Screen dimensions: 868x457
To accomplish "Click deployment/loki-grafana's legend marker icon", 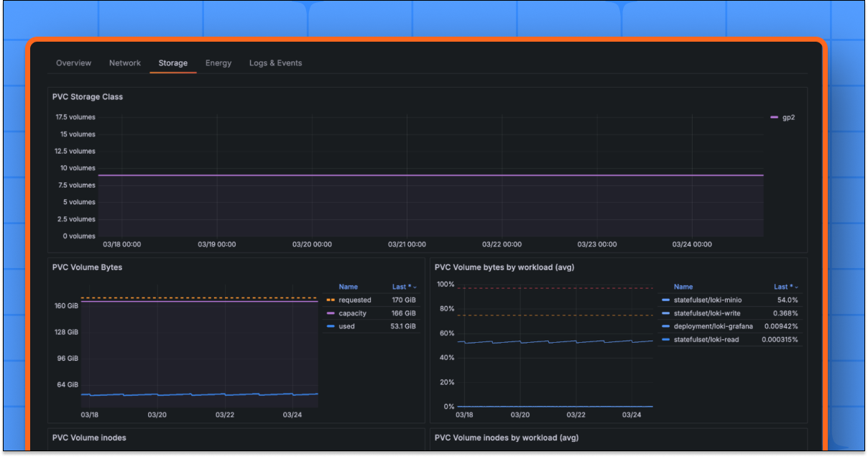I will (667, 326).
